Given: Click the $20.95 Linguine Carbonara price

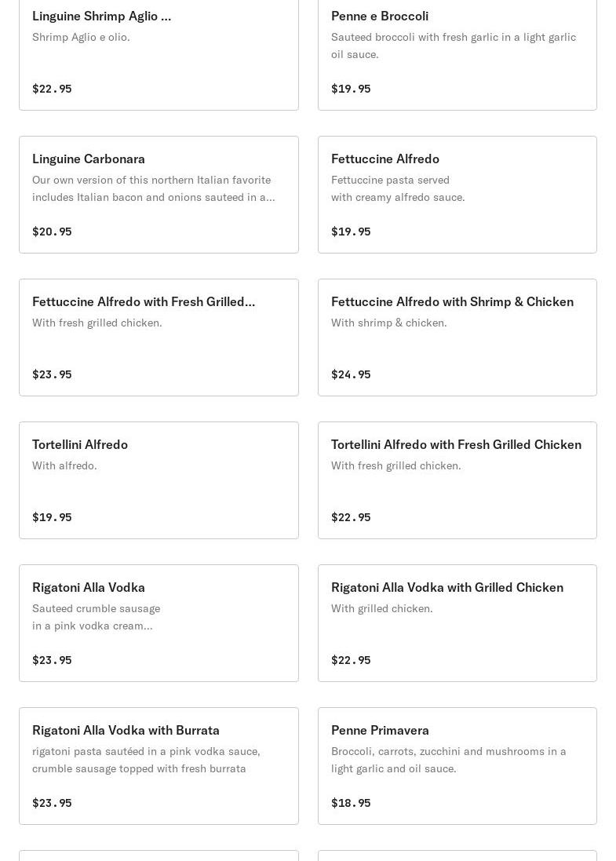Looking at the screenshot, I should (52, 232).
